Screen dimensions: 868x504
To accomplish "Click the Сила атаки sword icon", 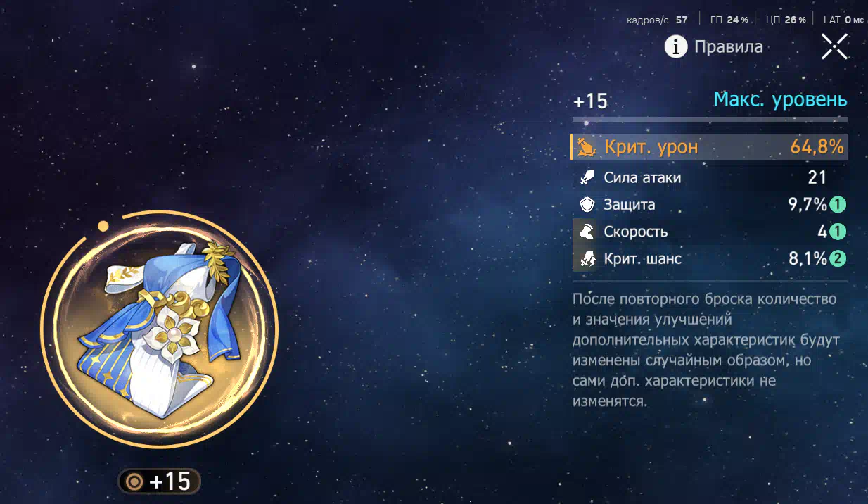I will (x=587, y=177).
